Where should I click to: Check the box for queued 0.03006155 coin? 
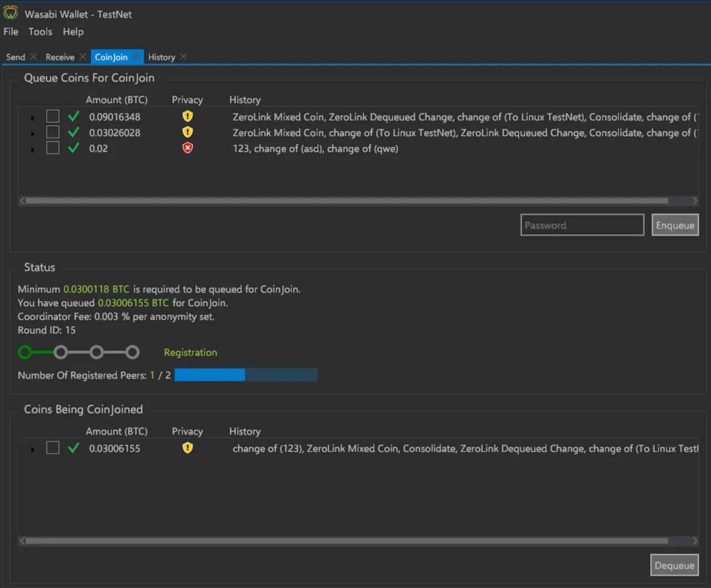pos(53,448)
